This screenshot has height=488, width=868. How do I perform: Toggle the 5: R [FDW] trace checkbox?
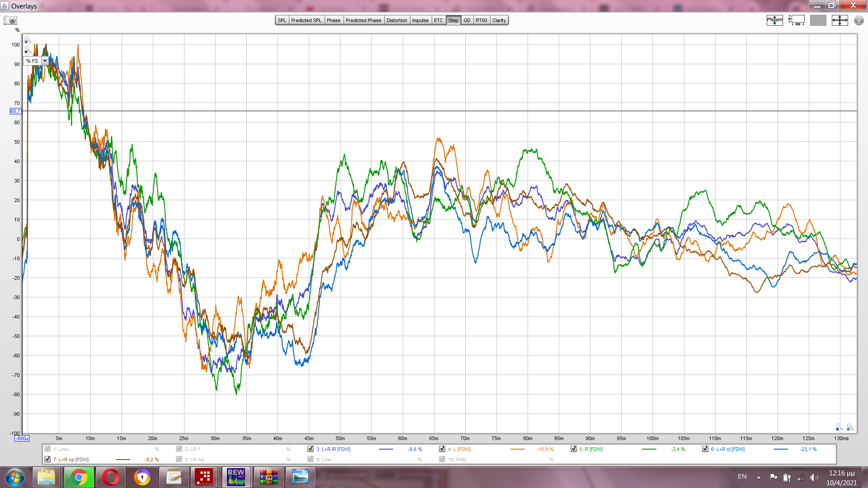click(574, 449)
